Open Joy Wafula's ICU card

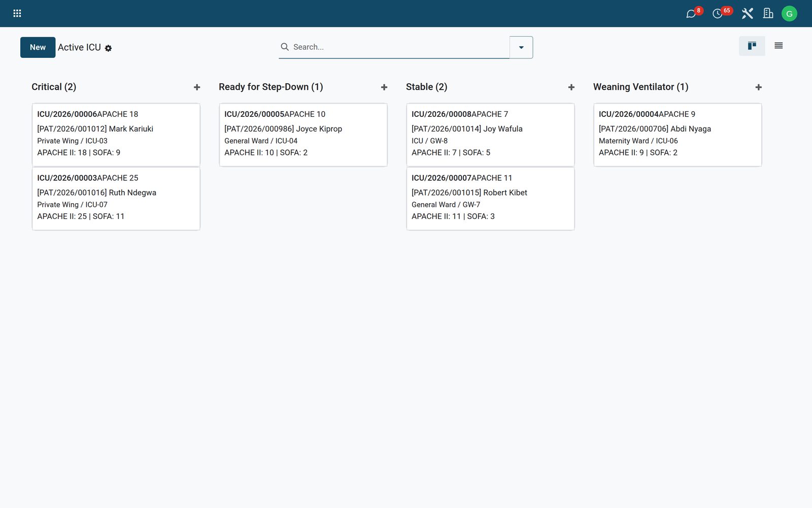pyautogui.click(x=490, y=135)
